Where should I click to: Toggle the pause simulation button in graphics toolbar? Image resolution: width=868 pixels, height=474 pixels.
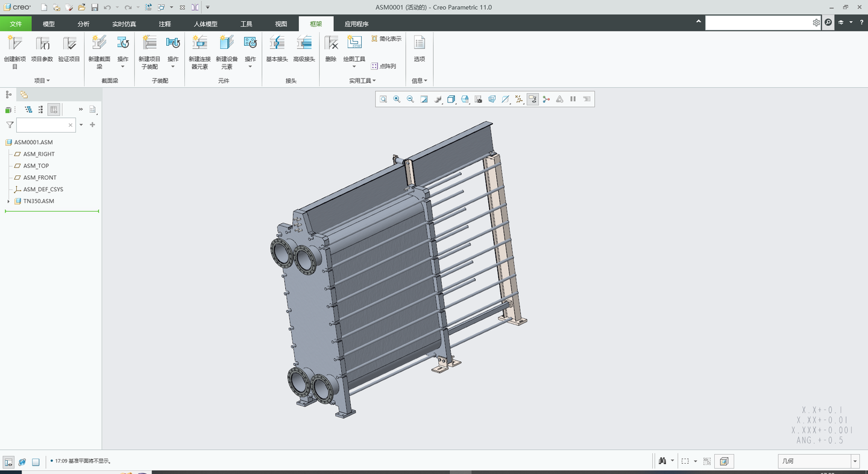tap(573, 100)
